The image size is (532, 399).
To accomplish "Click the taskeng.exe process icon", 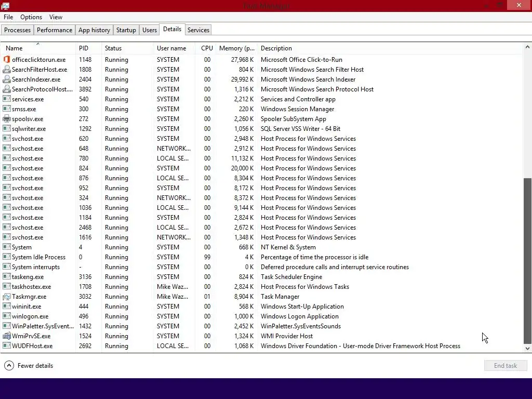I will (6, 276).
